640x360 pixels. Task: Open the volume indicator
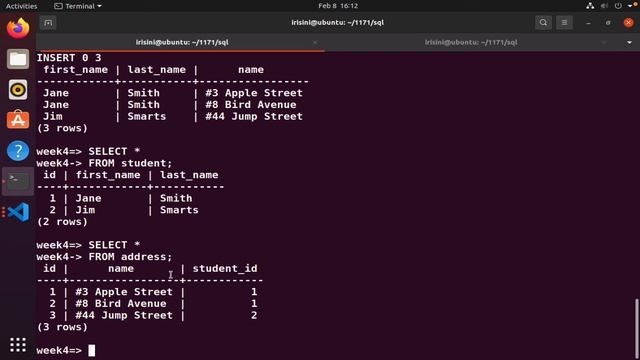coord(604,6)
